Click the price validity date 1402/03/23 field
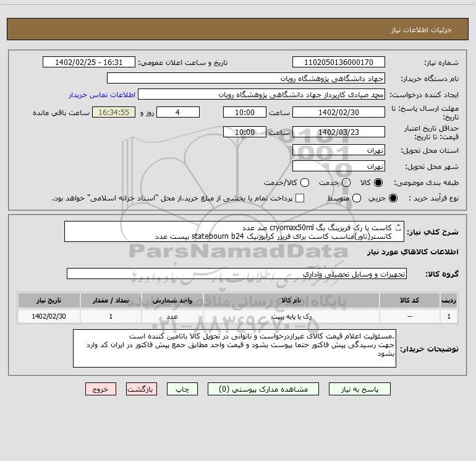The width and height of the screenshot is (476, 461). [x=339, y=132]
